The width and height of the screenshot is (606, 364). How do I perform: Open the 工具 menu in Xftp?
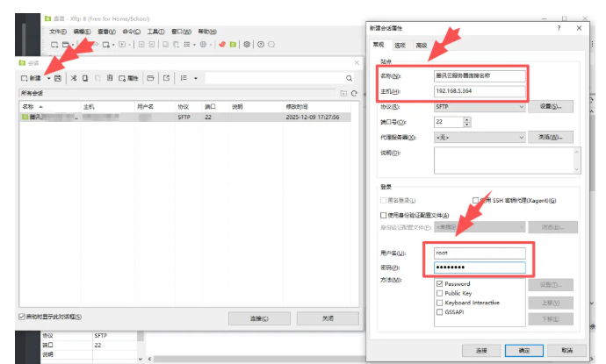155,32
